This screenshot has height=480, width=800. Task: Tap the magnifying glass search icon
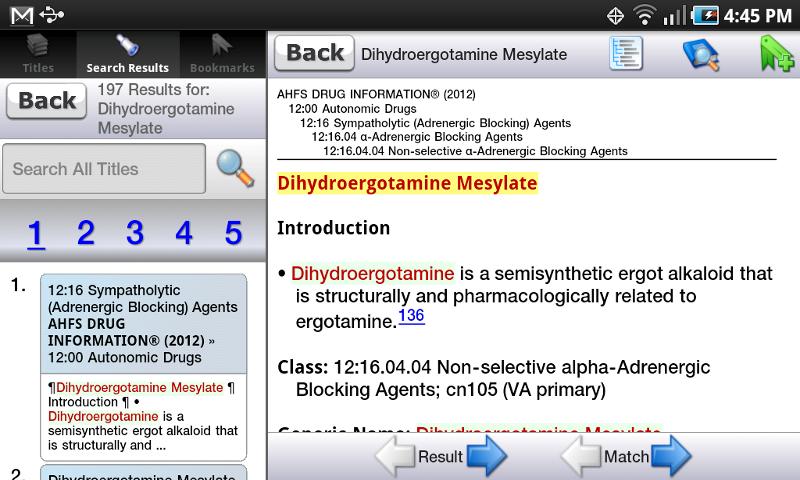point(235,168)
